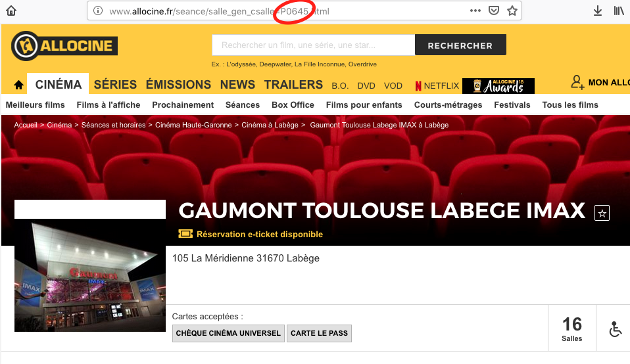
Task: Open the Allociné Awards 18 banner
Action: pos(498,86)
